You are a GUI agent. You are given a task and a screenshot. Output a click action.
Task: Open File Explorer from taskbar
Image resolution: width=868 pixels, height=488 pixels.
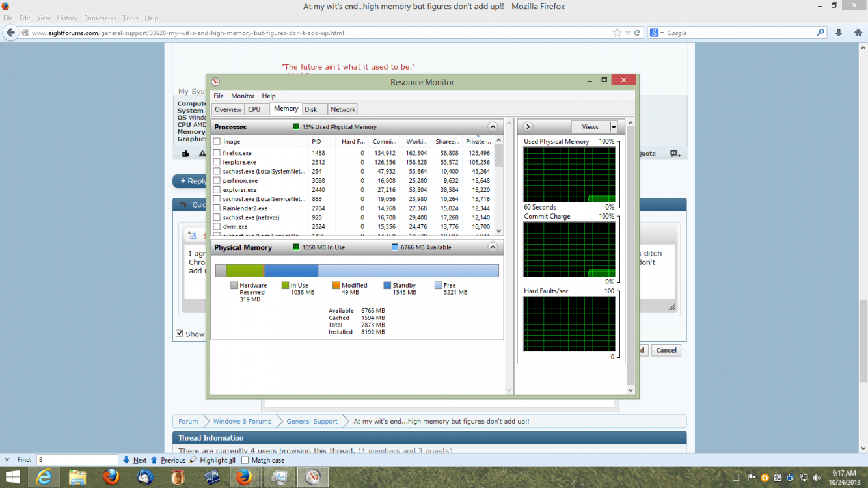pyautogui.click(x=77, y=478)
